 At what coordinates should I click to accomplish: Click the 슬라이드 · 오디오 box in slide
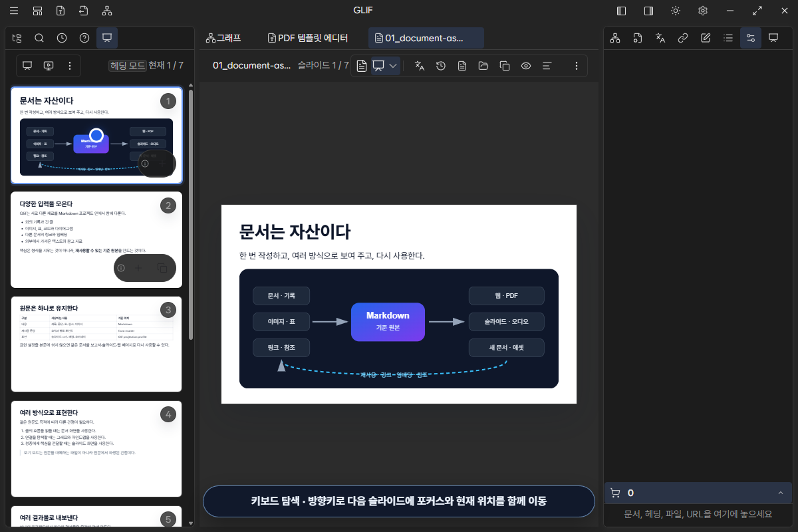pyautogui.click(x=506, y=322)
